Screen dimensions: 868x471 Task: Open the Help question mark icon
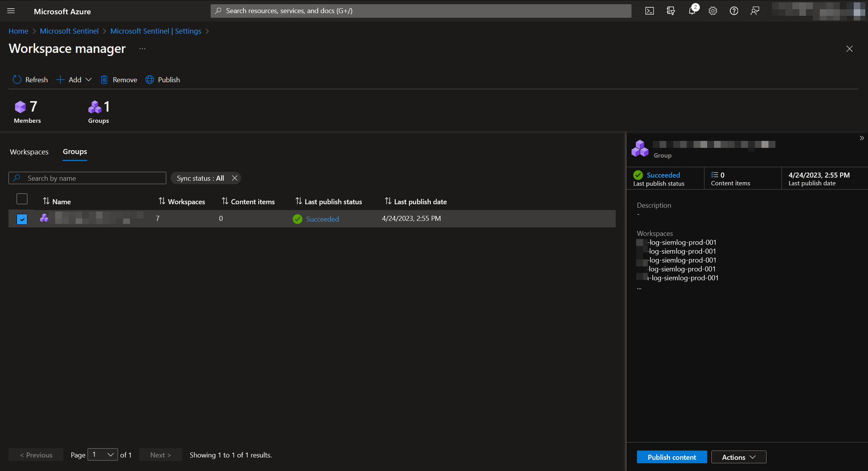click(734, 11)
